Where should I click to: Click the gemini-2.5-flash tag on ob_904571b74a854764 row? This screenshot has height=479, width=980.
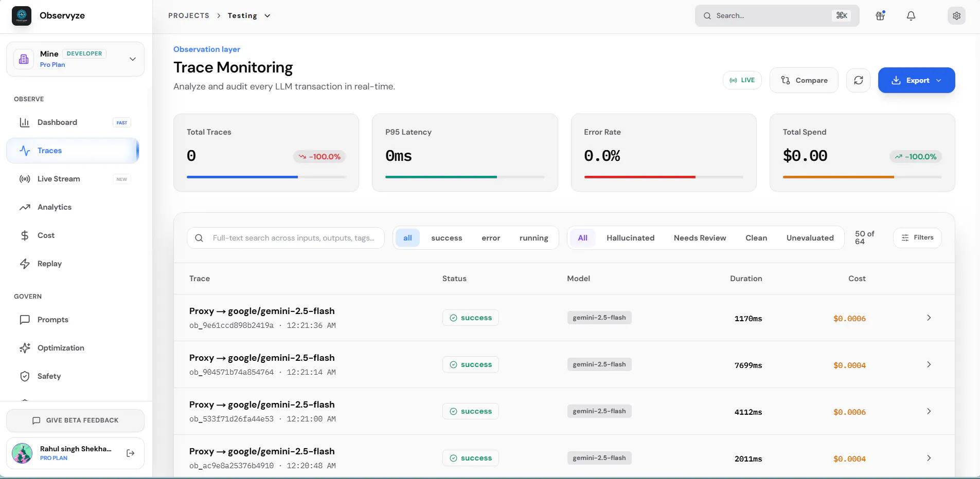599,364
